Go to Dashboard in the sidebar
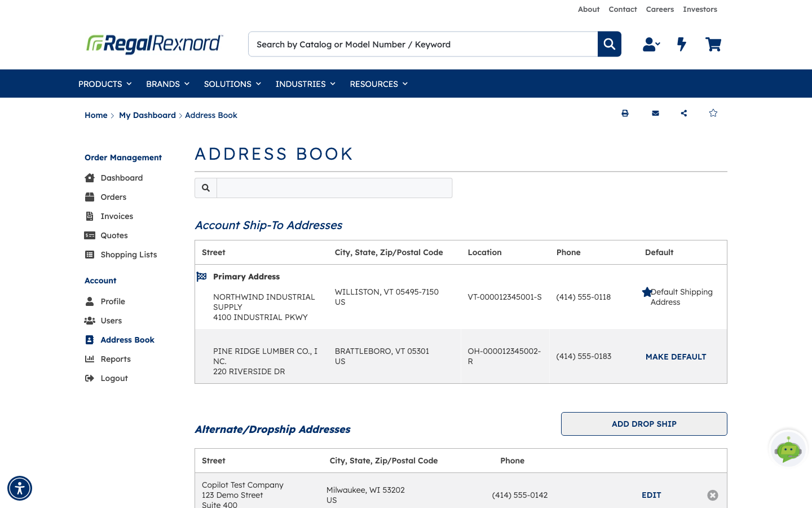This screenshot has height=508, width=812. pos(114,178)
